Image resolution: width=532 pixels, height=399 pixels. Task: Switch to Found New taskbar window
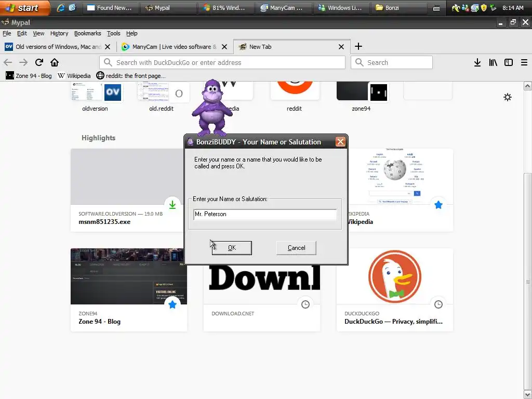(x=110, y=7)
